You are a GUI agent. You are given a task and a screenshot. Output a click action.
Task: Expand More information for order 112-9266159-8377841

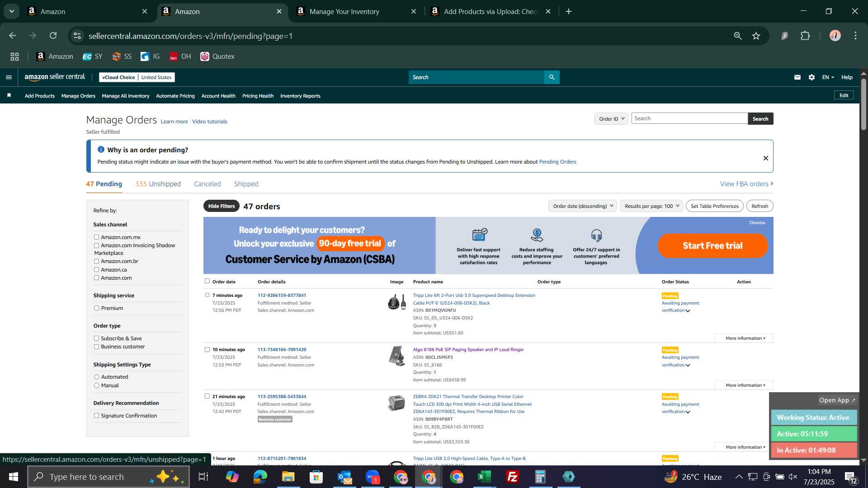tap(744, 338)
